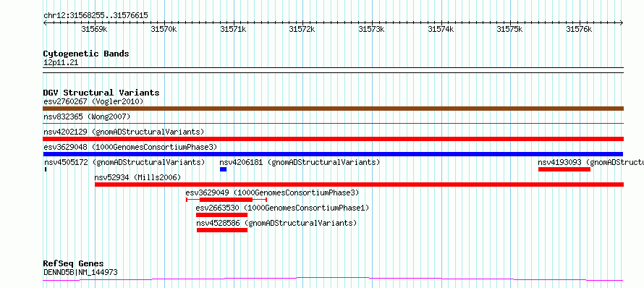Image resolution: width=644 pixels, height=288 pixels.
Task: Click the right arrow end of ruler
Action: tap(621, 23)
